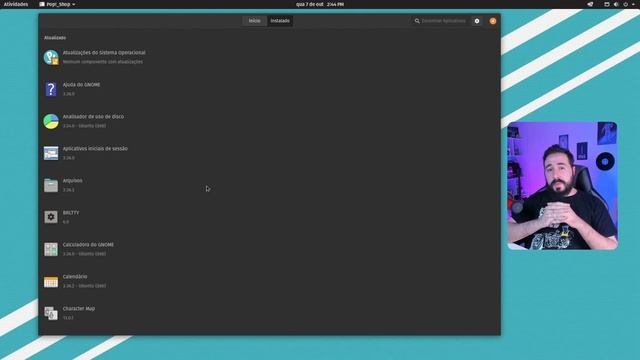The image size is (640, 360).
Task: Click the date and time in top bar
Action: click(320, 4)
